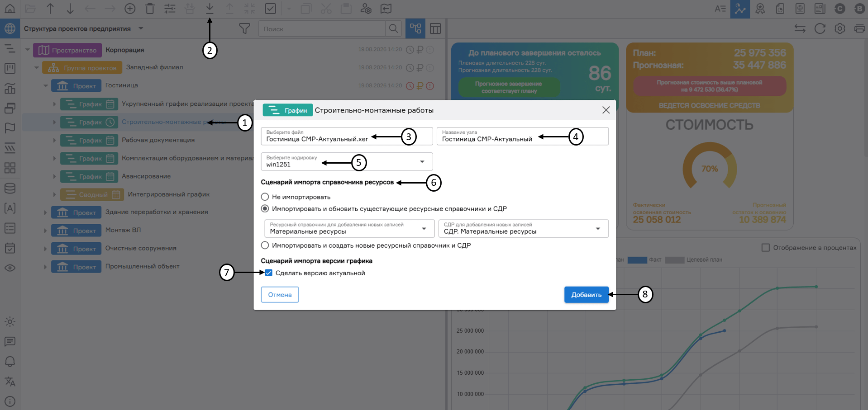Screen dimensions: 868x410
Task: Click the 70% cost gauge
Action: (x=710, y=166)
